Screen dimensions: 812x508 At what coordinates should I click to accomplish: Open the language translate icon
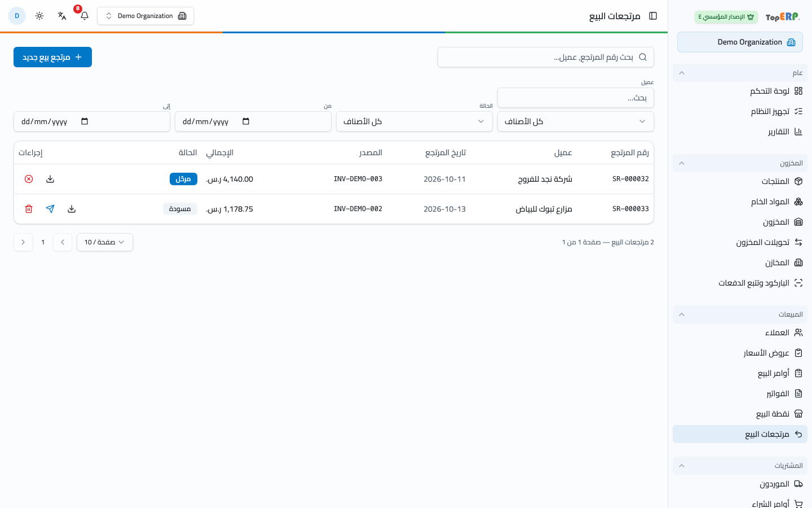62,16
